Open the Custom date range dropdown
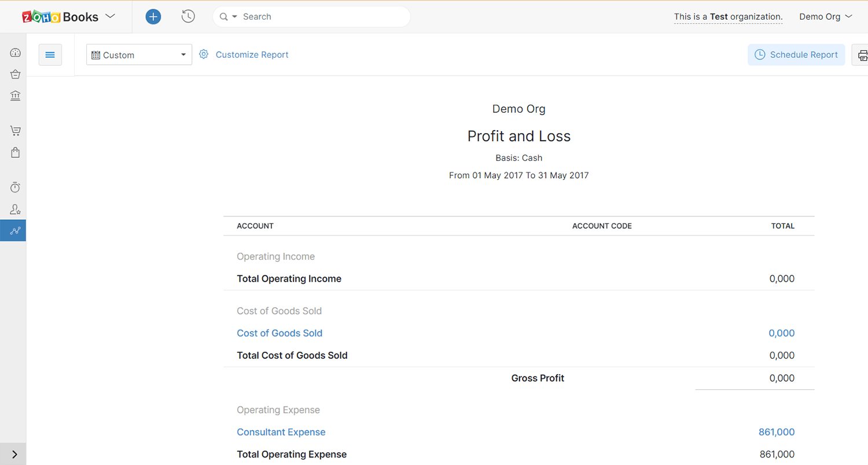The width and height of the screenshot is (868, 465). 139,55
